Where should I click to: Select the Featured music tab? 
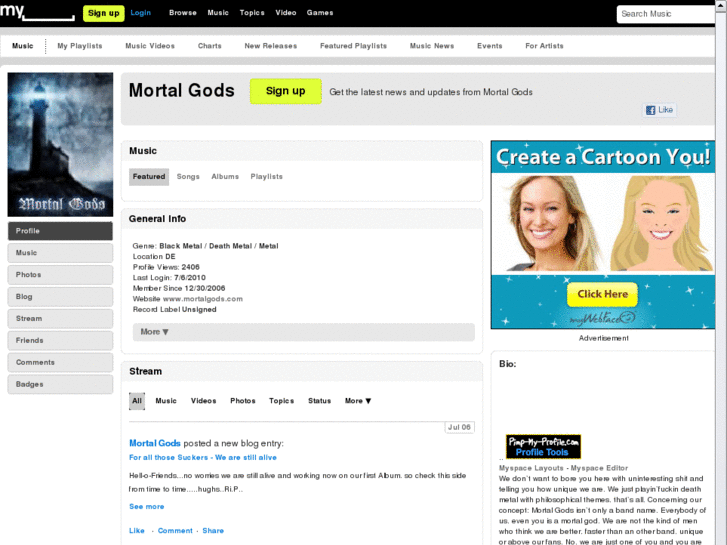(x=149, y=177)
